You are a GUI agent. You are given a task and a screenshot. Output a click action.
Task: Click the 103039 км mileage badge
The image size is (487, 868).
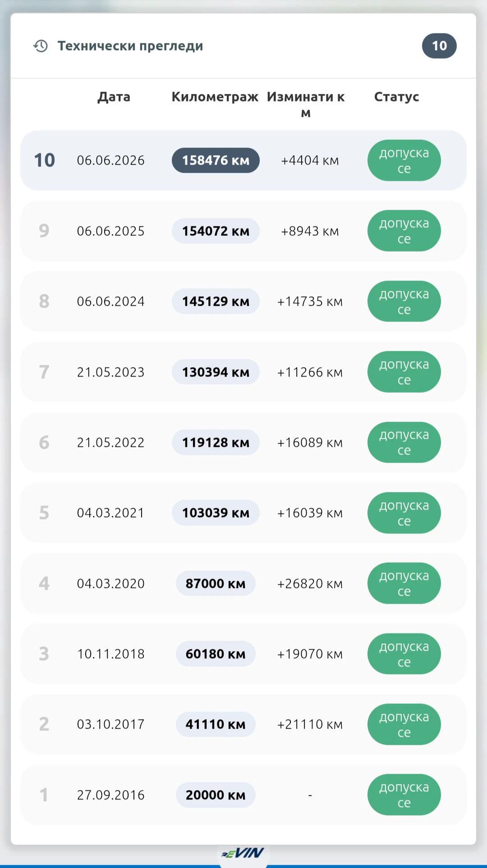[216, 513]
